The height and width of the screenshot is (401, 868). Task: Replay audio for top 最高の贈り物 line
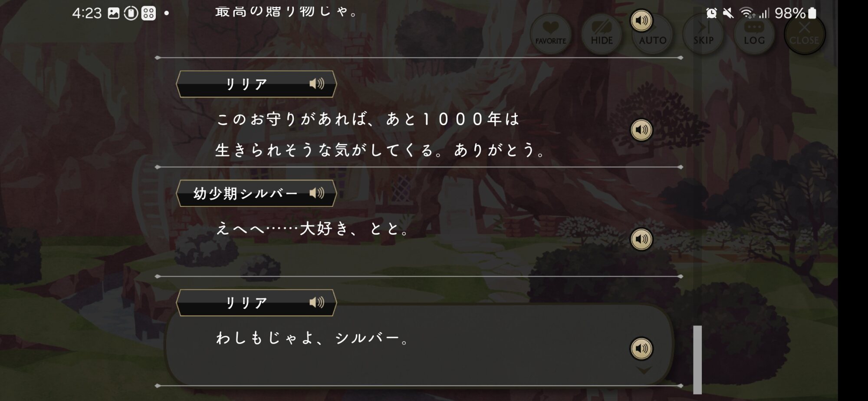[641, 20]
